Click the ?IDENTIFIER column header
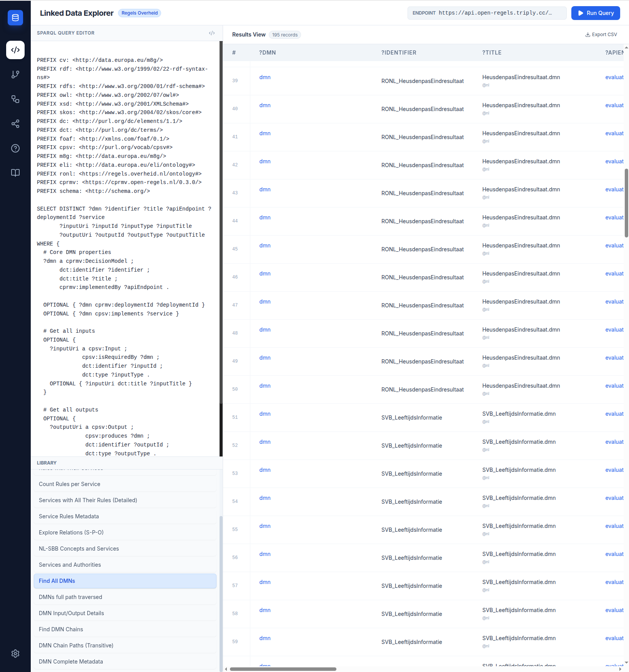Screen dimensions: 629x672 (x=399, y=53)
